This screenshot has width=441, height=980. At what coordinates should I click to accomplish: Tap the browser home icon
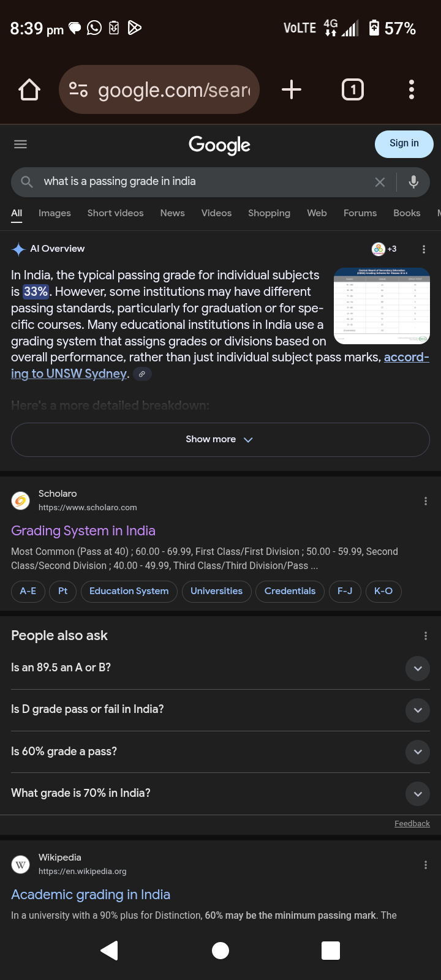pos(29,90)
